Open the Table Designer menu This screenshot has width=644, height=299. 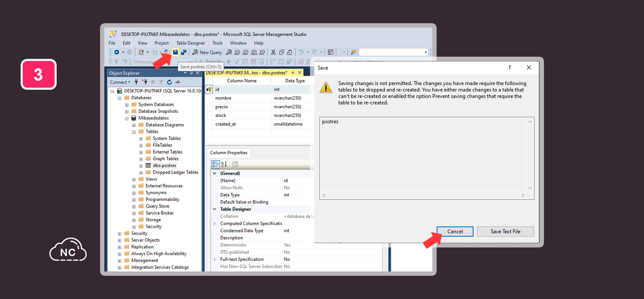pyautogui.click(x=191, y=43)
